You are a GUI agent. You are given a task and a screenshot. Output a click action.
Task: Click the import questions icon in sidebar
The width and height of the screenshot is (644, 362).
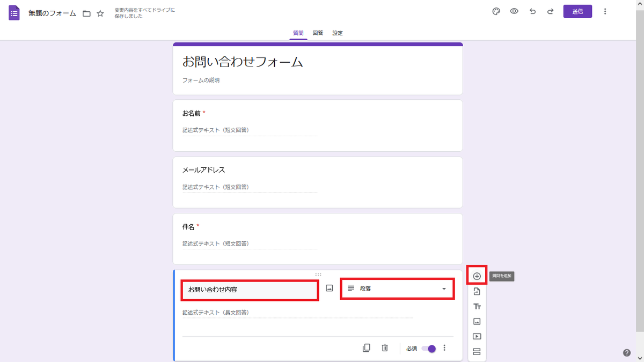point(477,291)
